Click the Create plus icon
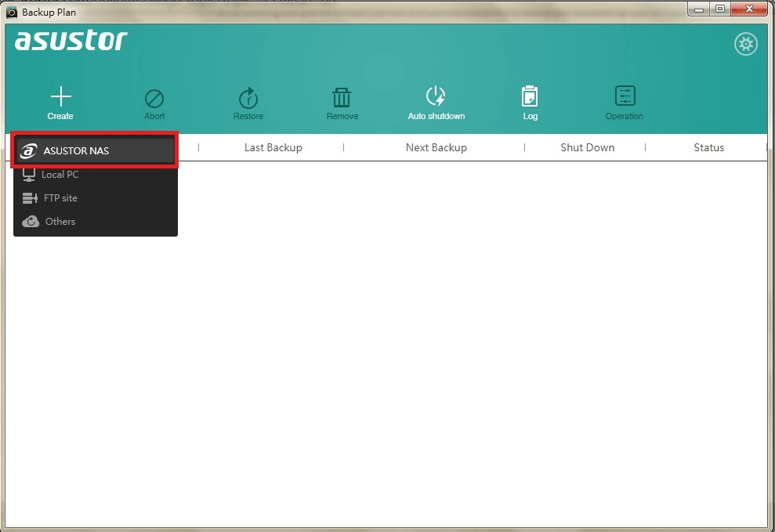The width and height of the screenshot is (775, 532). click(60, 97)
